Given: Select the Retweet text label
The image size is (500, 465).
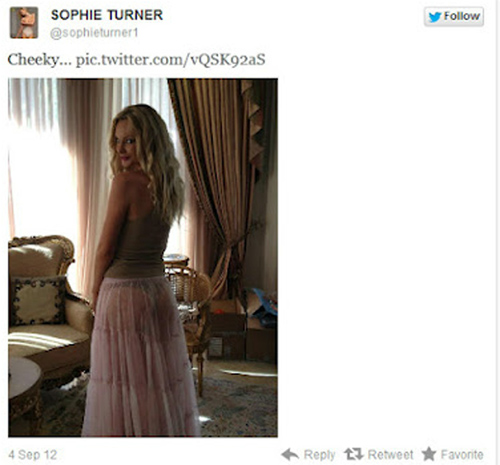Looking at the screenshot, I should 390,454.
